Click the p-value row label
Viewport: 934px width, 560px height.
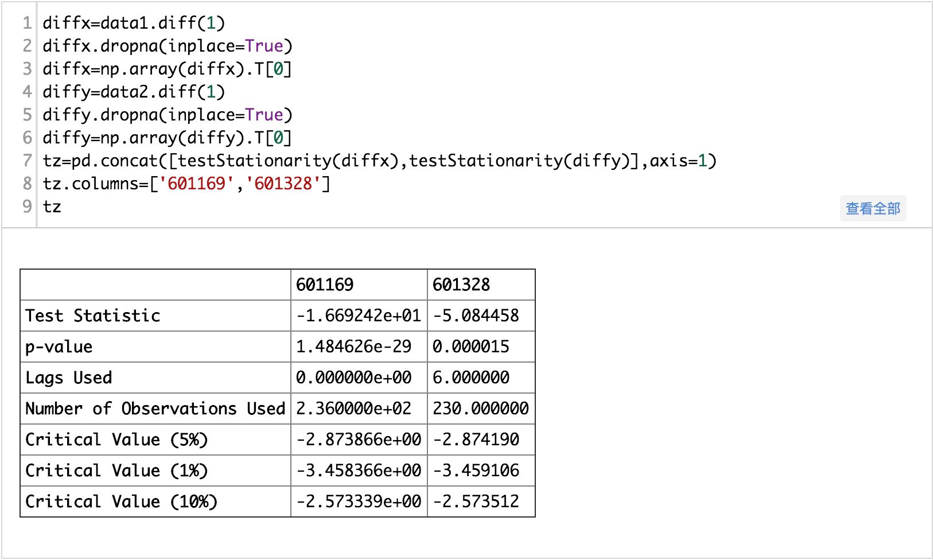(x=59, y=347)
